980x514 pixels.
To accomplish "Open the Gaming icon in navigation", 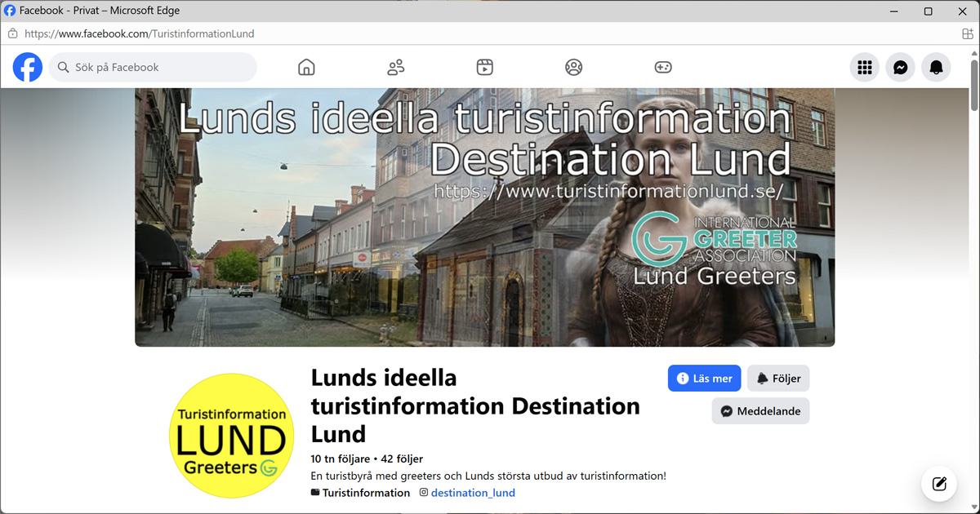I will pyautogui.click(x=663, y=67).
